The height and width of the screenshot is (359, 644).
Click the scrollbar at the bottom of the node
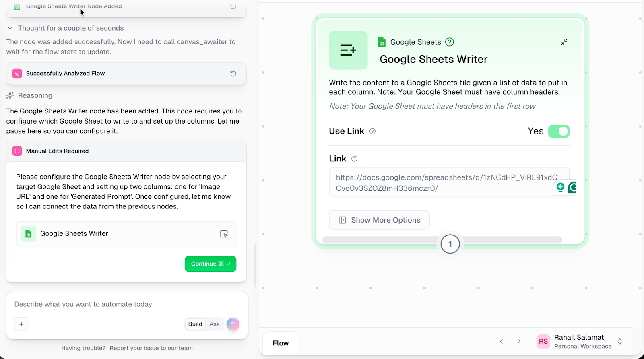coord(442,240)
